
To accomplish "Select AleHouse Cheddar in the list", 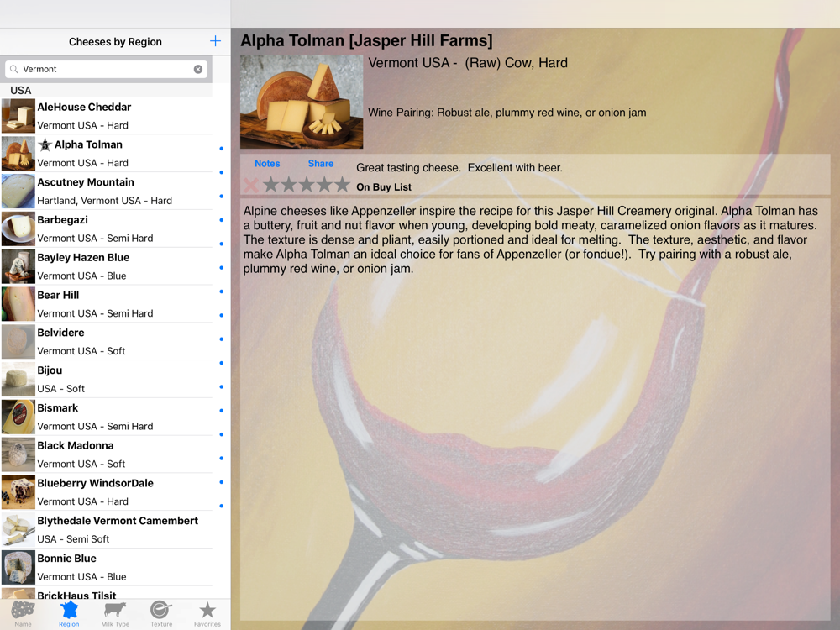I will [x=107, y=116].
